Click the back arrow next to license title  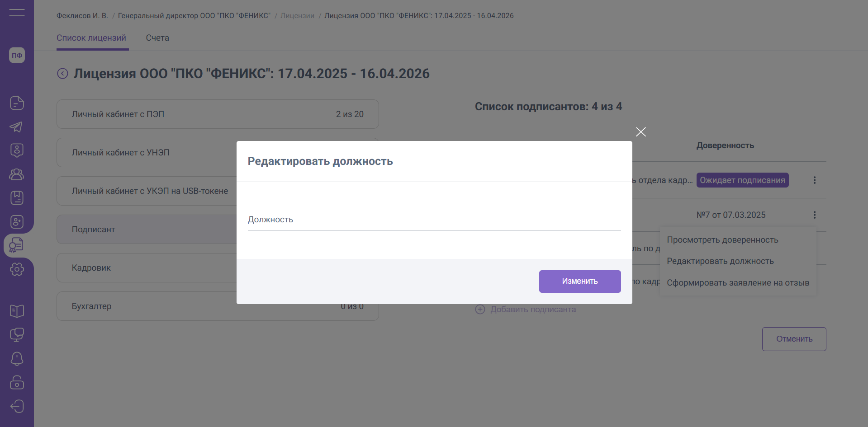pyautogui.click(x=62, y=74)
